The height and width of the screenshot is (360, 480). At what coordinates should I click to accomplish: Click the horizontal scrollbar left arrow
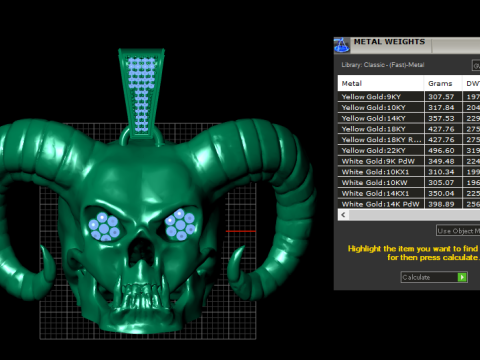pyautogui.click(x=343, y=215)
